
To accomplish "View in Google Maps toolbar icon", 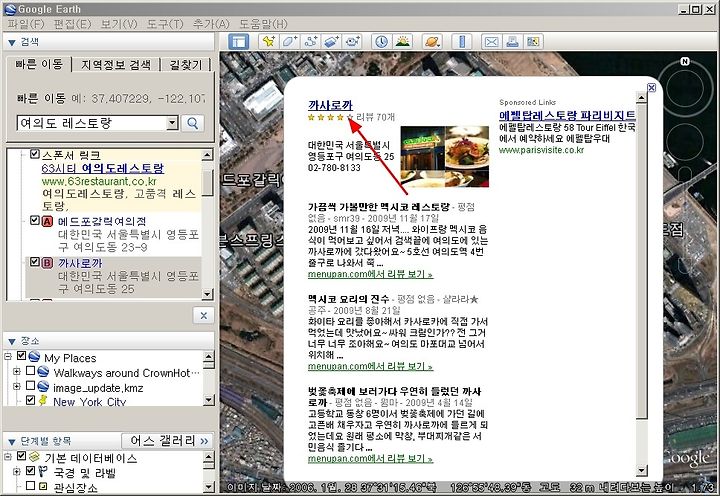I will pos(534,42).
